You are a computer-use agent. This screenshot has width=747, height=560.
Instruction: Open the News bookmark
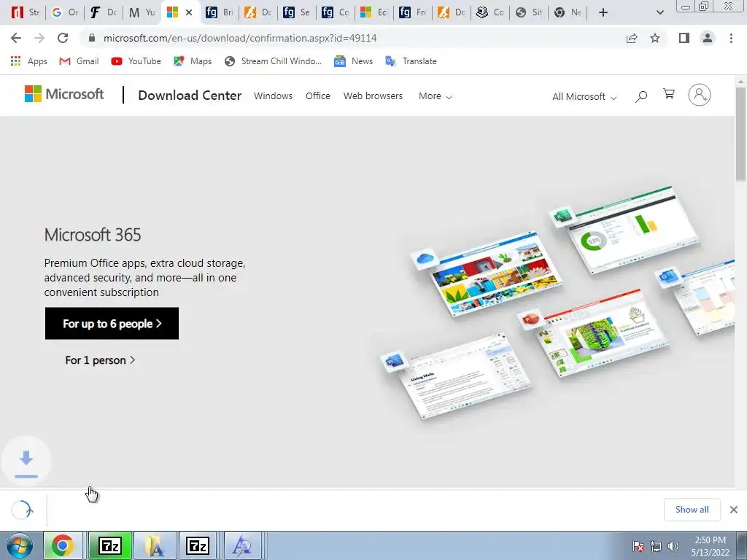pyautogui.click(x=354, y=61)
